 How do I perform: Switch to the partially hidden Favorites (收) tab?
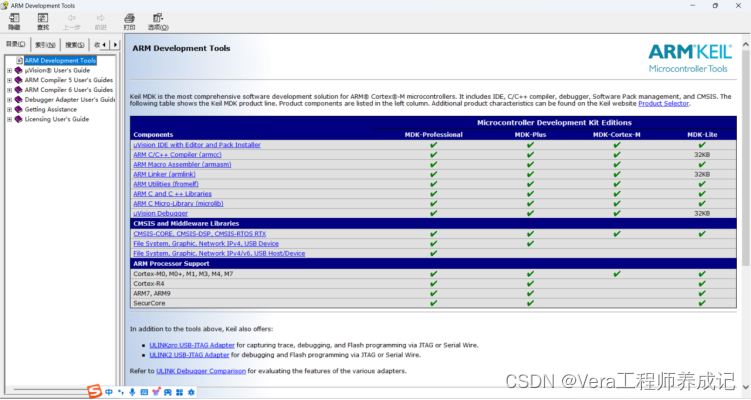click(96, 45)
